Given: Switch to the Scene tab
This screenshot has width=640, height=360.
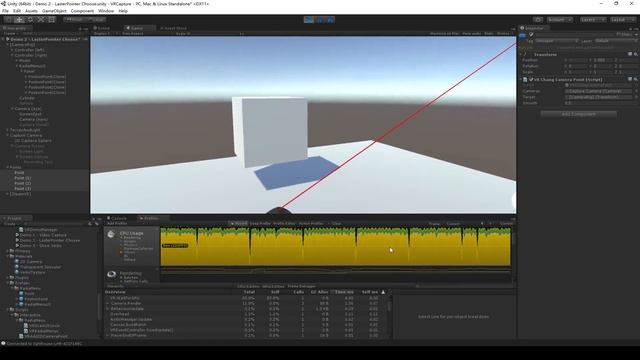Looking at the screenshot, I should coord(102,28).
